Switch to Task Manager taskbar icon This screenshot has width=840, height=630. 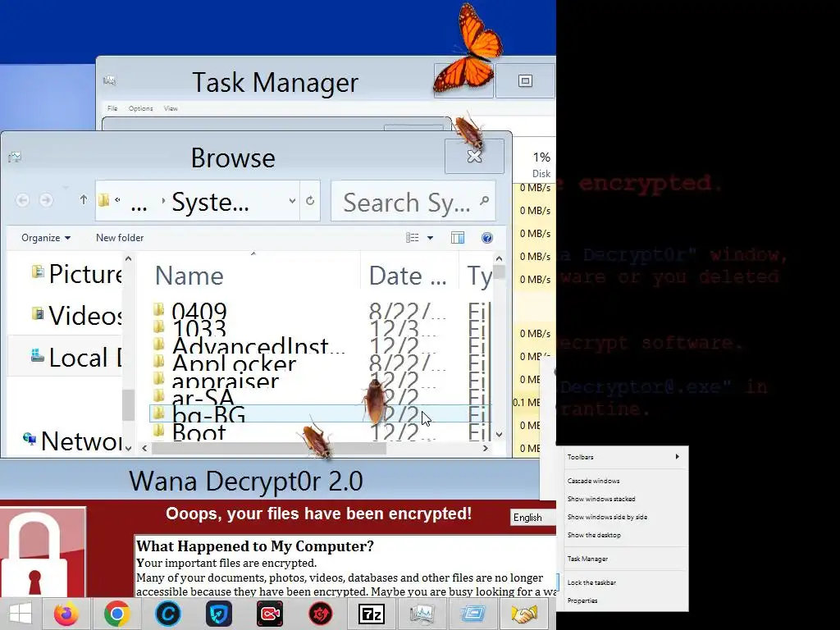tap(422, 614)
